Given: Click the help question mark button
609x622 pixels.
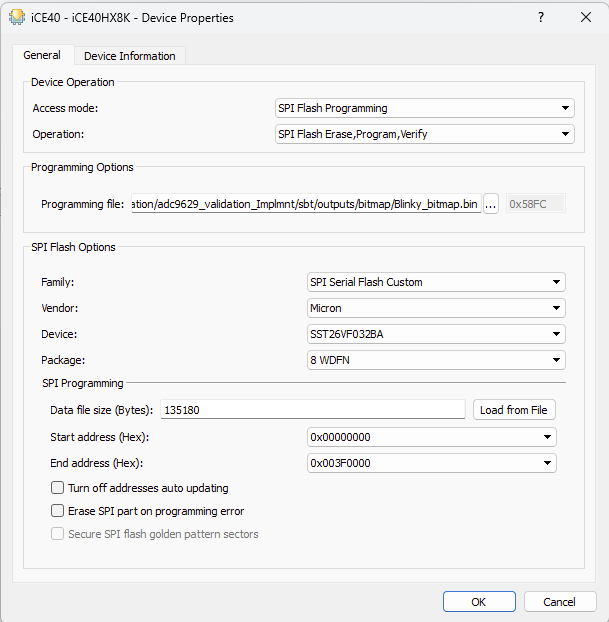Looking at the screenshot, I should (x=541, y=17).
